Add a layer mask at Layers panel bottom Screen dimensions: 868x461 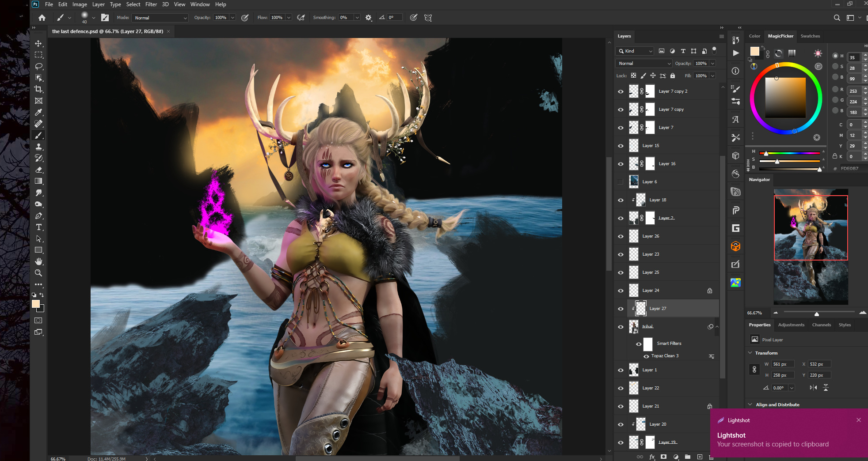coord(664,457)
